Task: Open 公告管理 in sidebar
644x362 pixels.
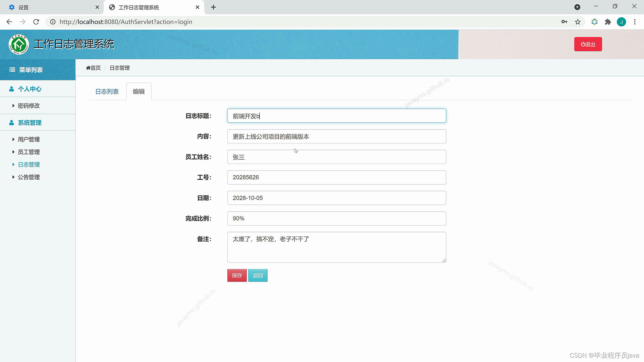Action: 29,177
